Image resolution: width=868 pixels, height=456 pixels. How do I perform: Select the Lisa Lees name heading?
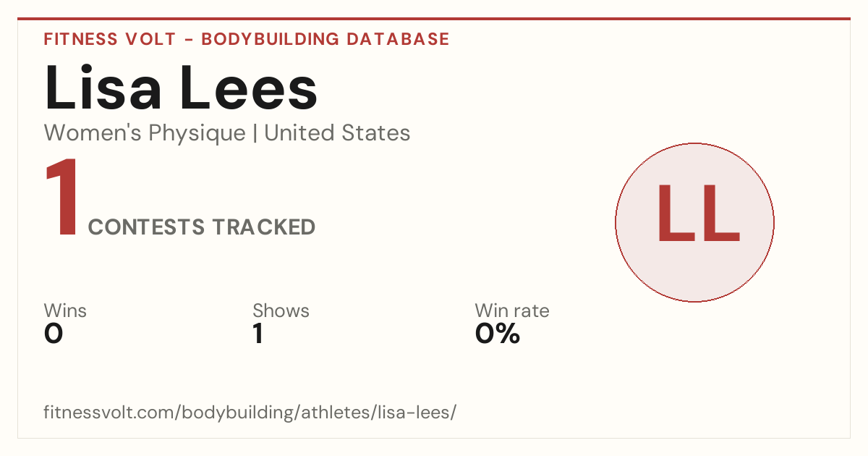182,88
